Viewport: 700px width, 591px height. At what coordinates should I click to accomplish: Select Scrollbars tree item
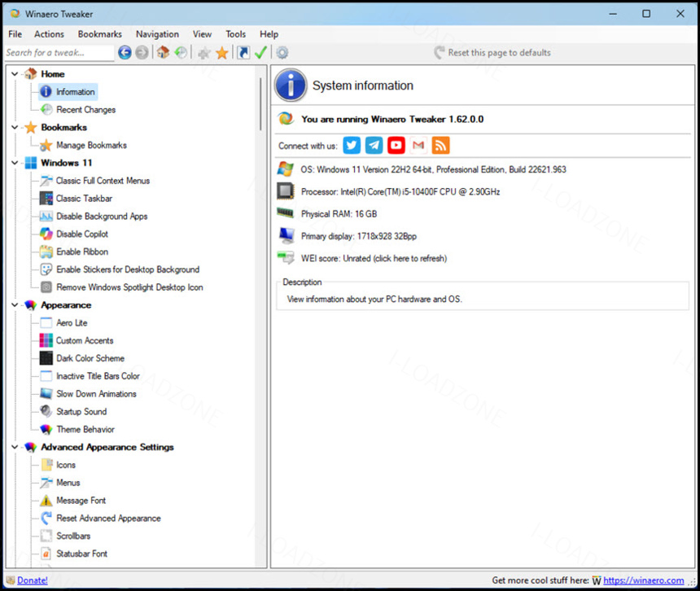click(73, 536)
